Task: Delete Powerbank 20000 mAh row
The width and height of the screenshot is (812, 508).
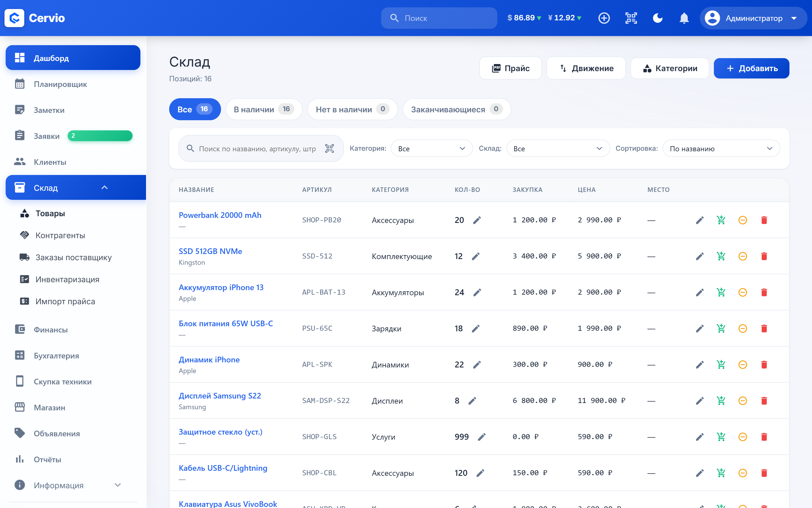Action: pos(764,220)
